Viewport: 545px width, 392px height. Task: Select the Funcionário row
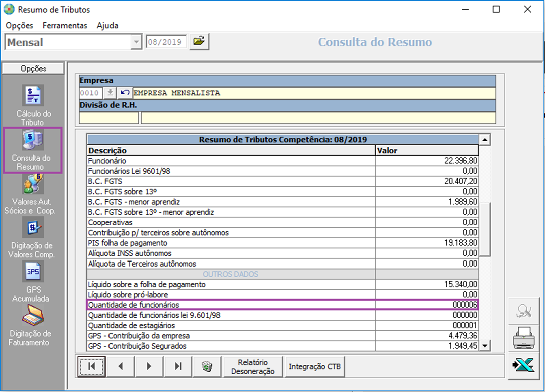tap(283, 161)
